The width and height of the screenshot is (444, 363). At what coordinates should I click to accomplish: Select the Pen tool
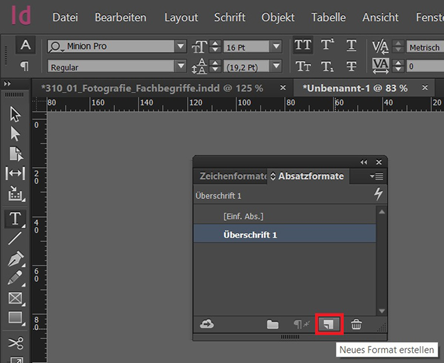16,259
